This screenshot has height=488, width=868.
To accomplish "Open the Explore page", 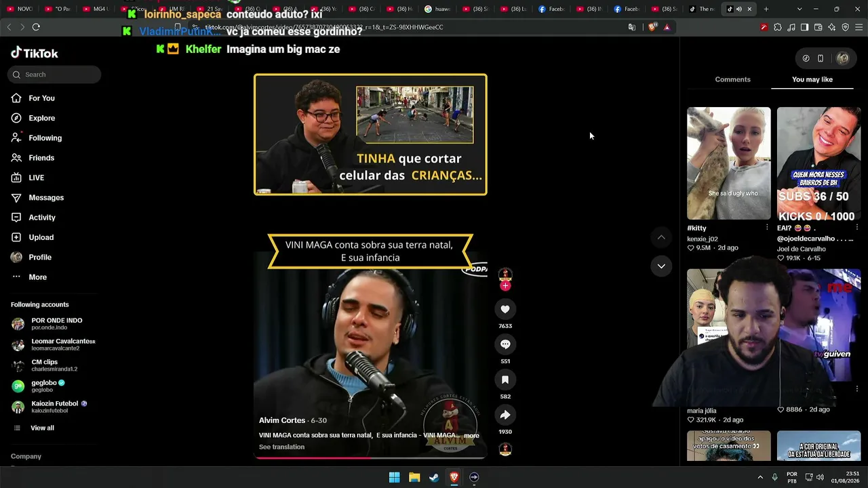I will (x=33, y=118).
